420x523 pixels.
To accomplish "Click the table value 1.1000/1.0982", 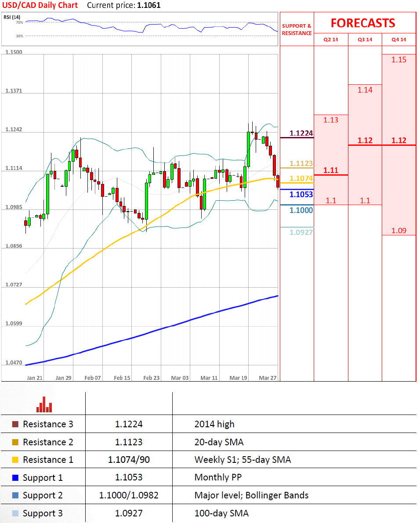I will point(129,495).
